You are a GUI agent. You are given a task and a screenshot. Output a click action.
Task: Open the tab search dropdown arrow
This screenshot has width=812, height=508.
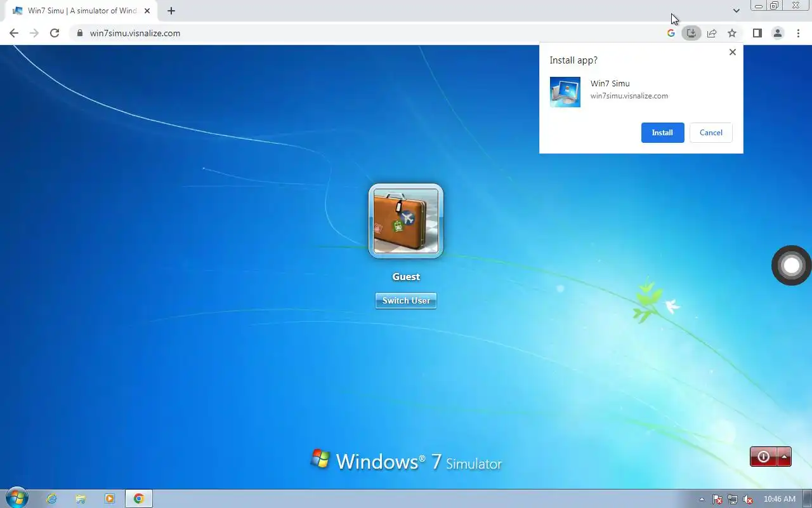[737, 11]
